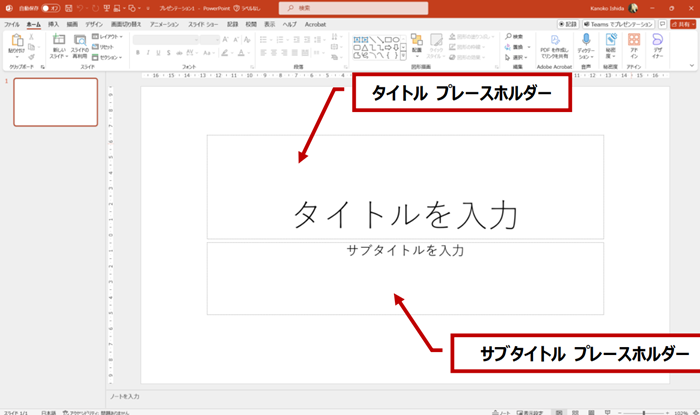Toggle the AutoSave (自動保存) switch
This screenshot has width=700, height=415.
tap(50, 8)
